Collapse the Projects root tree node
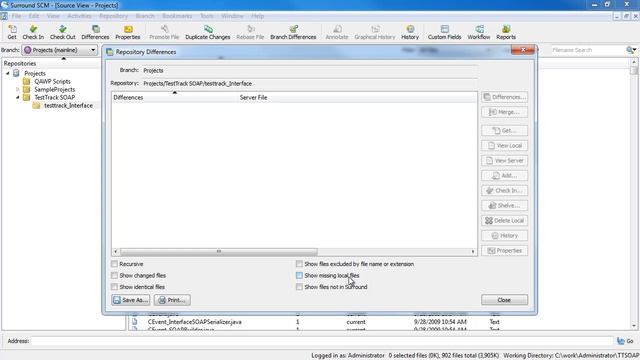Screen dimensions: 640x360 pyautogui.click(x=7, y=73)
